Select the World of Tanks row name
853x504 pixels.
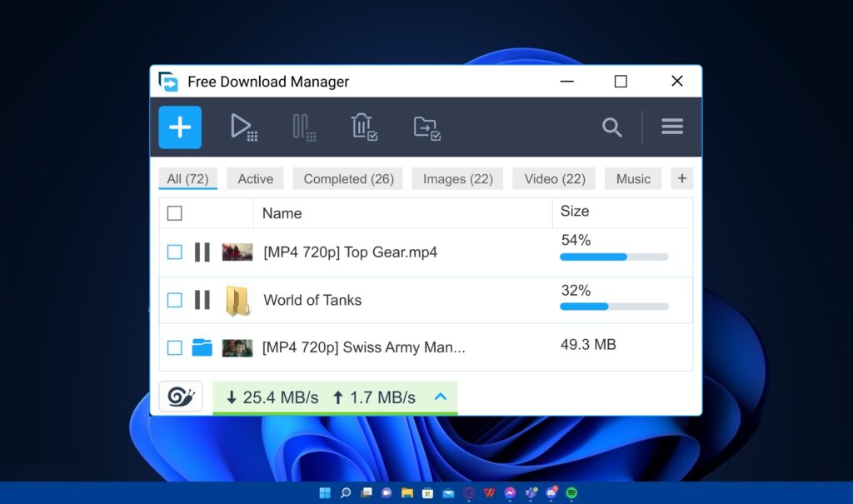312,300
